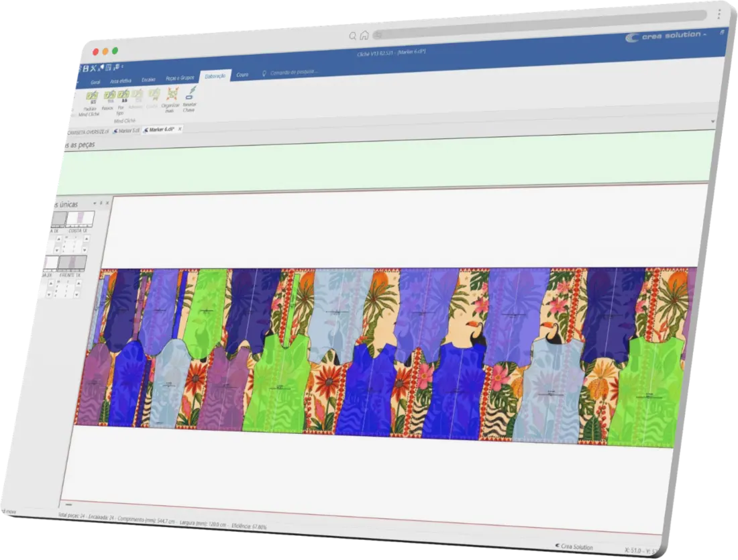Decrease COSTA 1X quantity with down arrow

(85, 250)
